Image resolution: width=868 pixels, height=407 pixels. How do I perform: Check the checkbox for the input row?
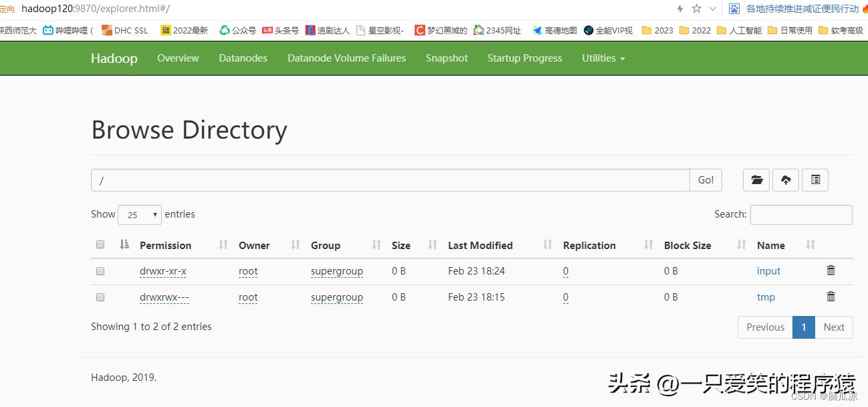point(100,271)
